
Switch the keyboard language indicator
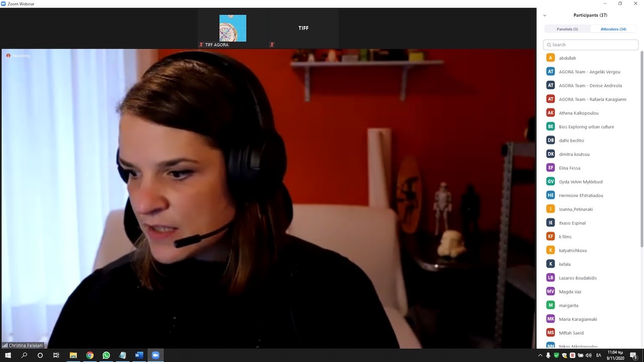coord(599,355)
